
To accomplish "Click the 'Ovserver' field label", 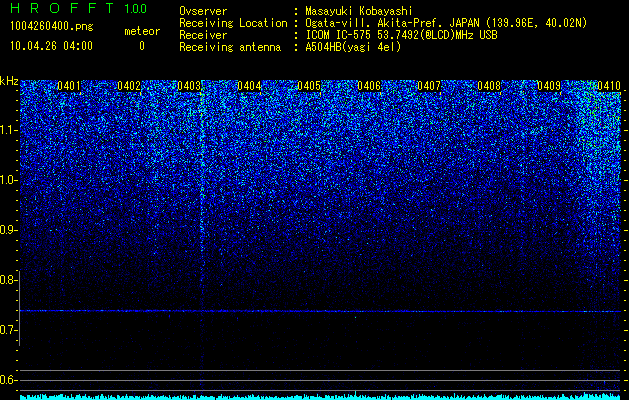I will click(203, 11).
